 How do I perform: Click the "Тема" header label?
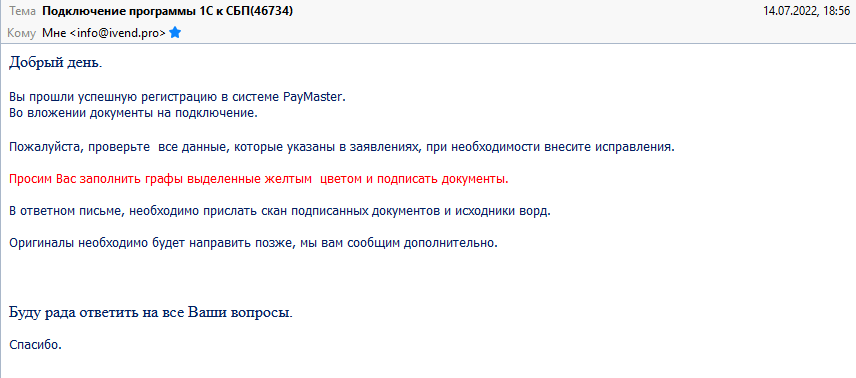point(23,10)
